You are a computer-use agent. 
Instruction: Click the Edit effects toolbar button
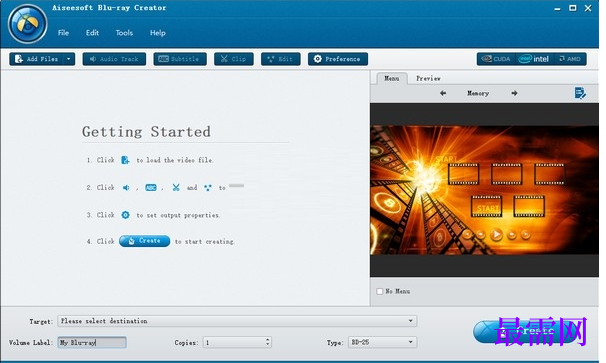pyautogui.click(x=281, y=59)
